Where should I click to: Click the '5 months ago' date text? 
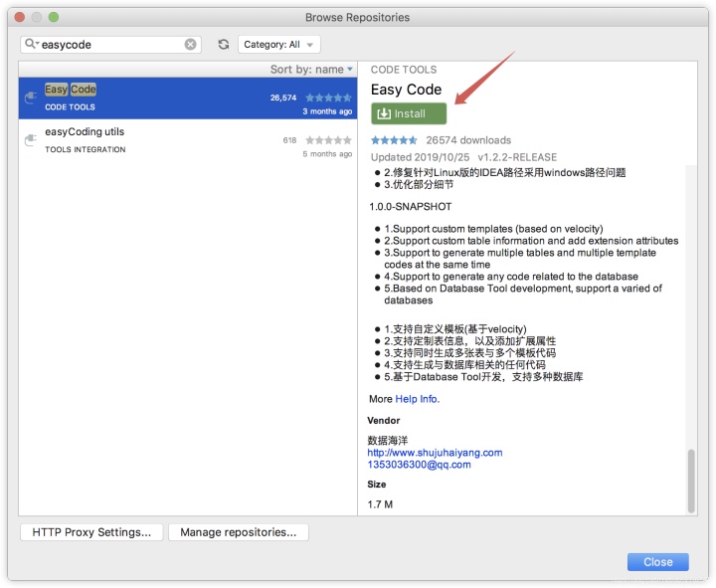(327, 153)
